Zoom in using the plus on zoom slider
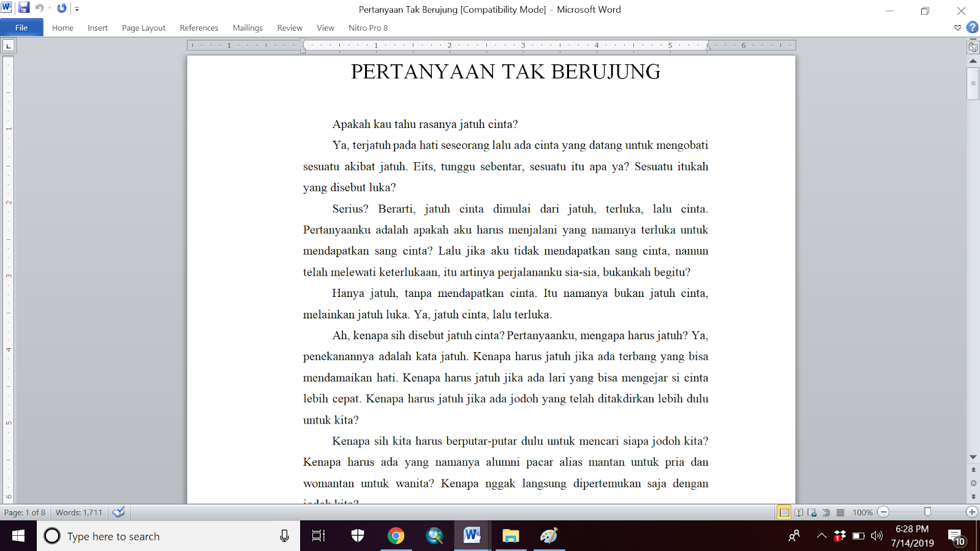The image size is (980, 551). pos(971,512)
